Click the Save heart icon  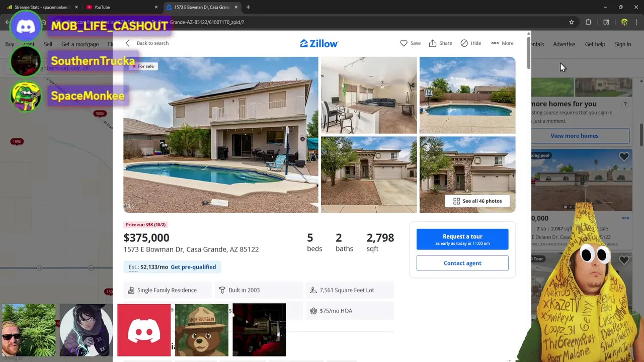tap(404, 43)
